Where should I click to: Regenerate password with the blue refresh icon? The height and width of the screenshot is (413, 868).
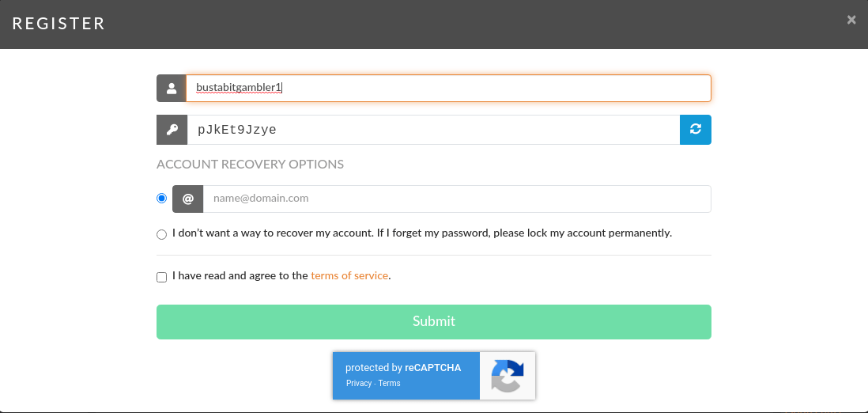coord(696,130)
